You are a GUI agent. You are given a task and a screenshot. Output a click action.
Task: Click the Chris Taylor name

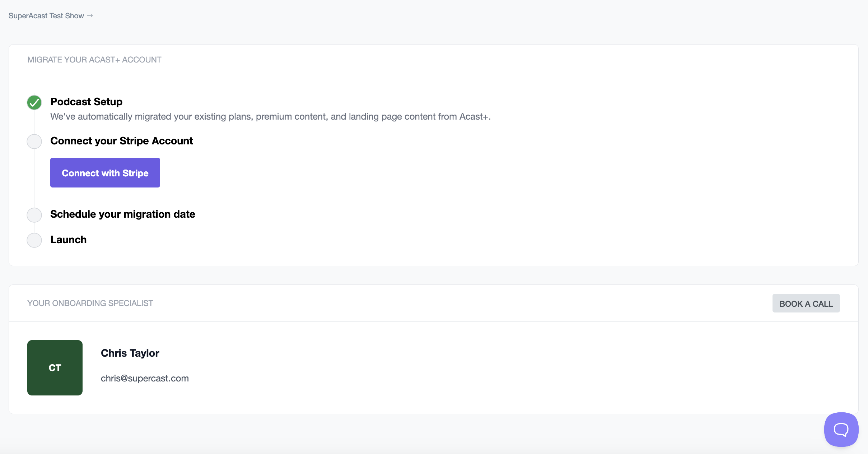[130, 353]
